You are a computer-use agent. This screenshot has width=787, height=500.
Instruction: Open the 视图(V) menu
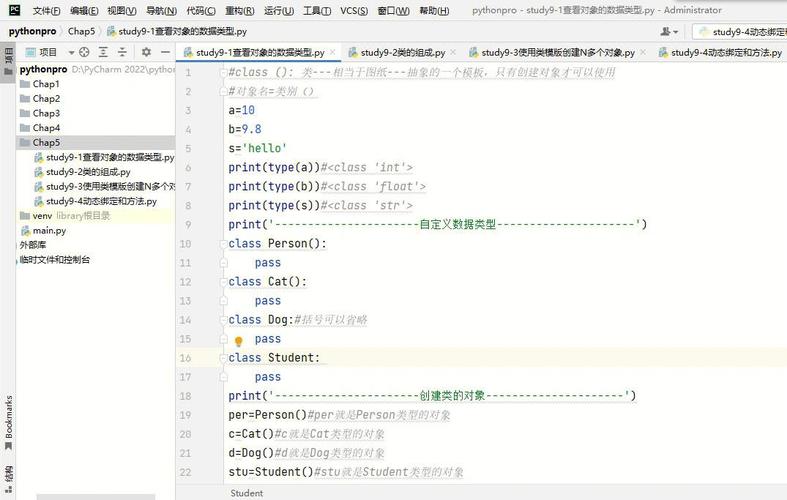(121, 11)
